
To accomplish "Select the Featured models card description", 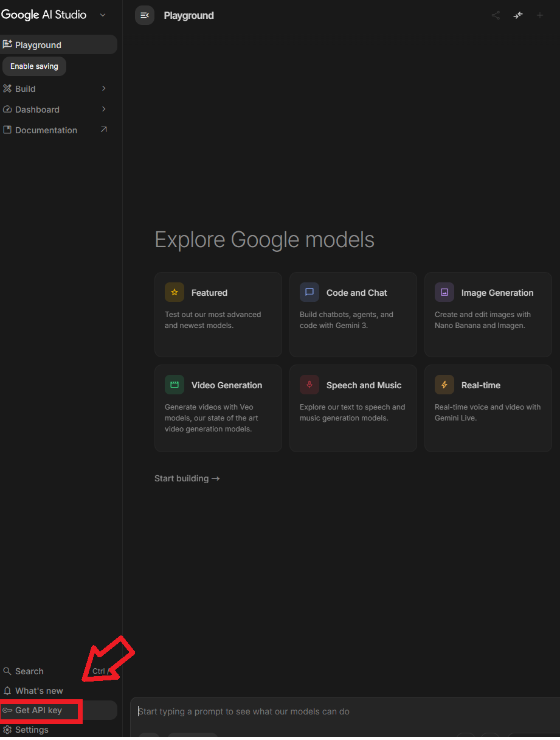I will (213, 320).
